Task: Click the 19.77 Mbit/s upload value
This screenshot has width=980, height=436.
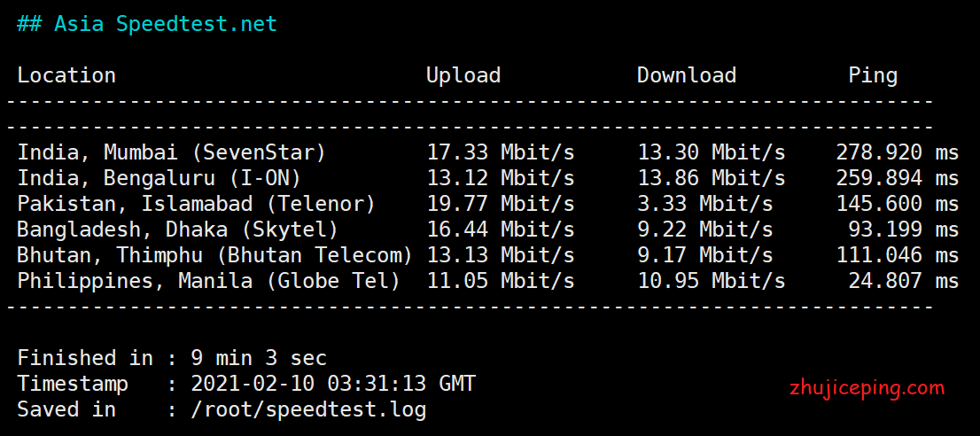Action: point(500,204)
